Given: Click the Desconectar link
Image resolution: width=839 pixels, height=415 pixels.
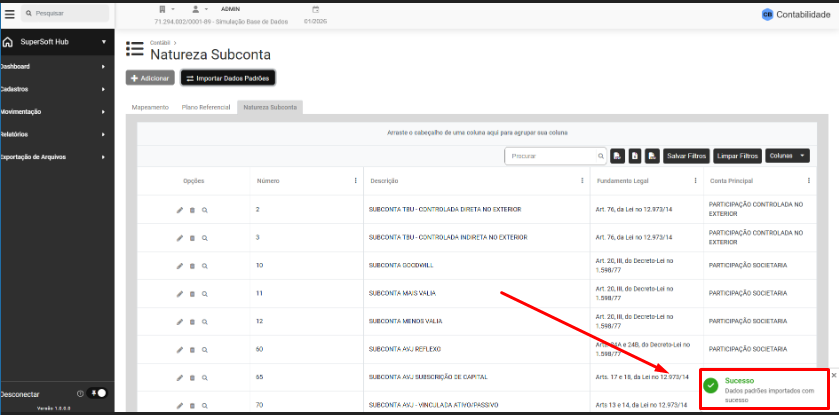Looking at the screenshot, I should 20,394.
